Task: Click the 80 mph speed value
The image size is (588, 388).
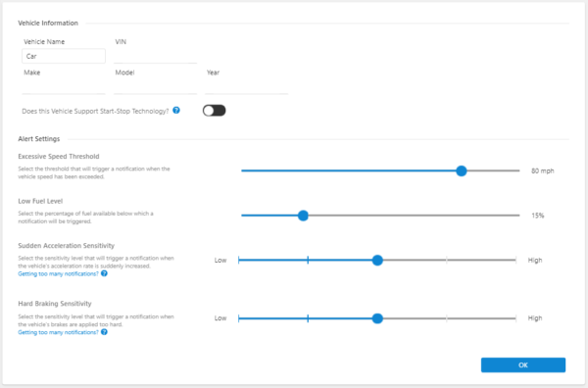Action: point(542,170)
